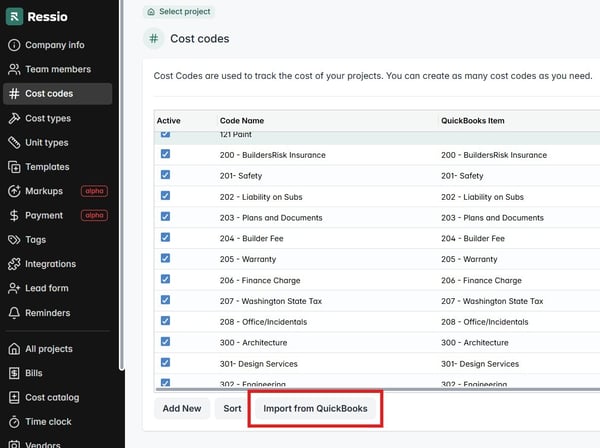Go to Team members page

click(58, 69)
